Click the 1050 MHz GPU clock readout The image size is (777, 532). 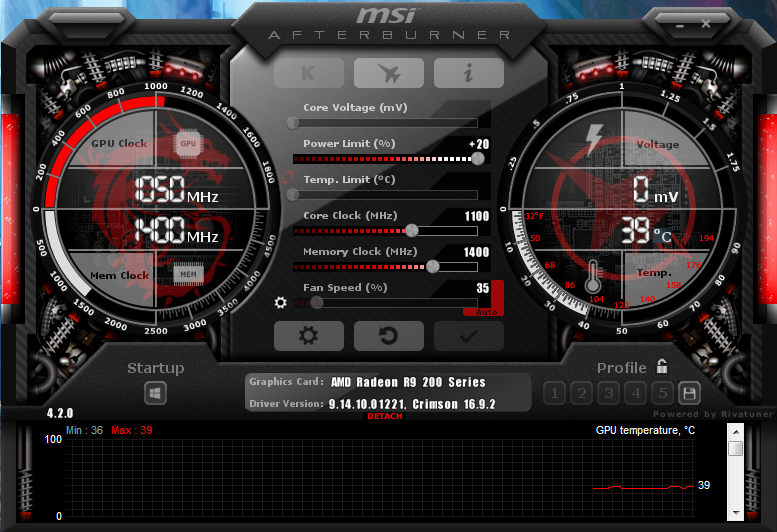tap(176, 189)
